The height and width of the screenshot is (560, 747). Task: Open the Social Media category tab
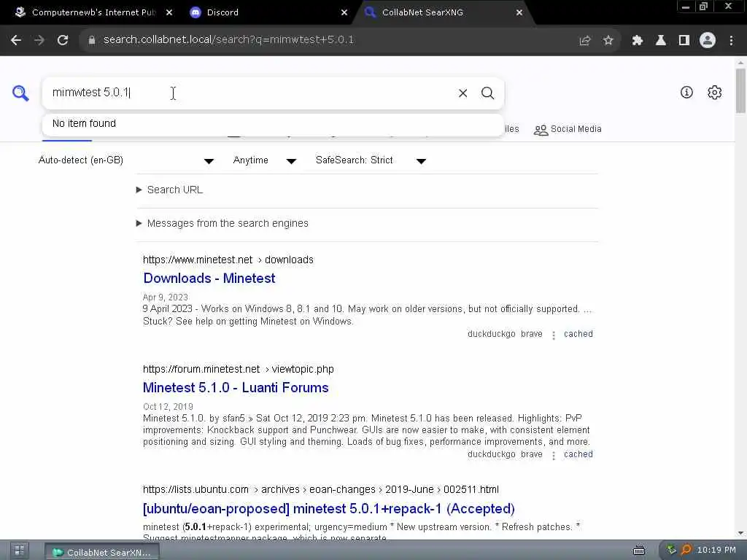[568, 129]
